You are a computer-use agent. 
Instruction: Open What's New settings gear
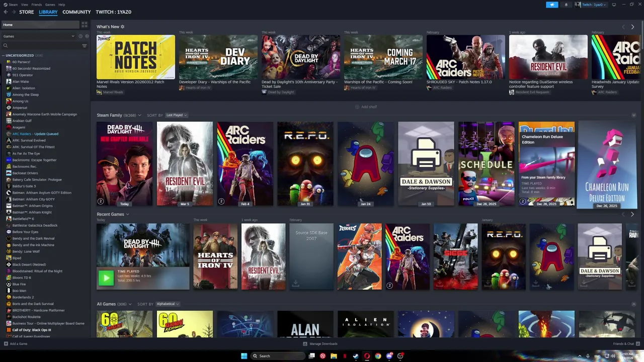[x=122, y=27]
